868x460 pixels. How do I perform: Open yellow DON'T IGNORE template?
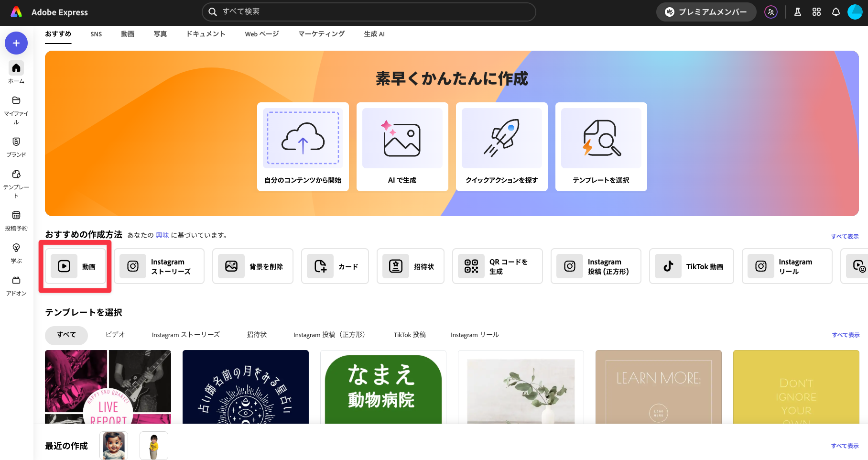click(796, 387)
